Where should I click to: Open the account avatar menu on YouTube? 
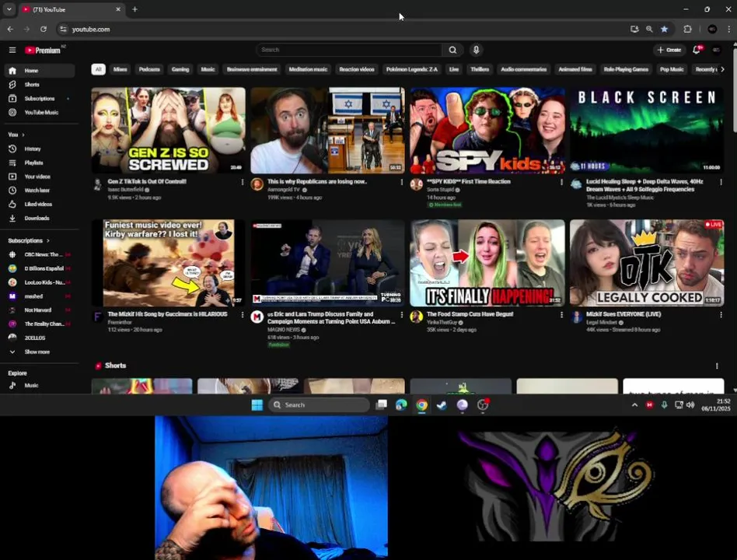pos(716,50)
